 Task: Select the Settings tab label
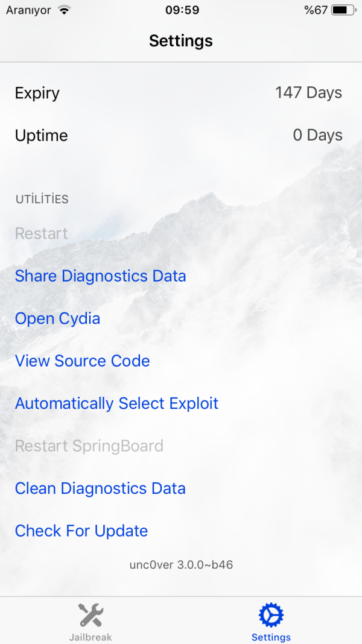[x=271, y=637]
